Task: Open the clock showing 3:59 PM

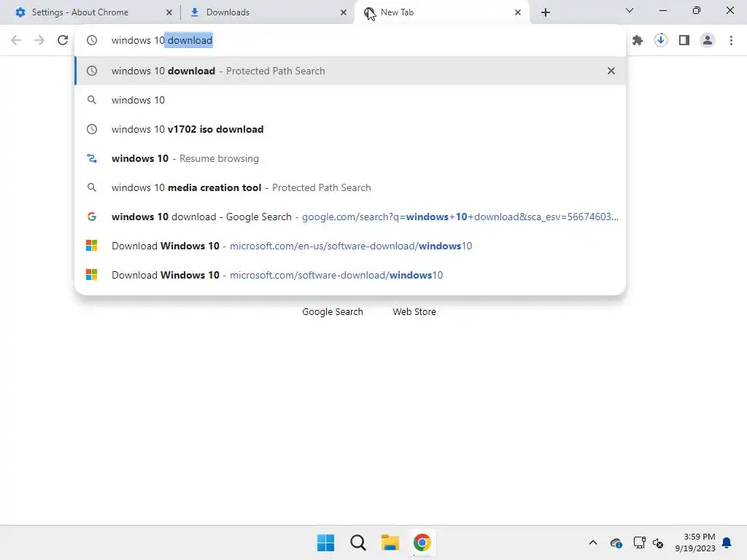Action: (695, 542)
